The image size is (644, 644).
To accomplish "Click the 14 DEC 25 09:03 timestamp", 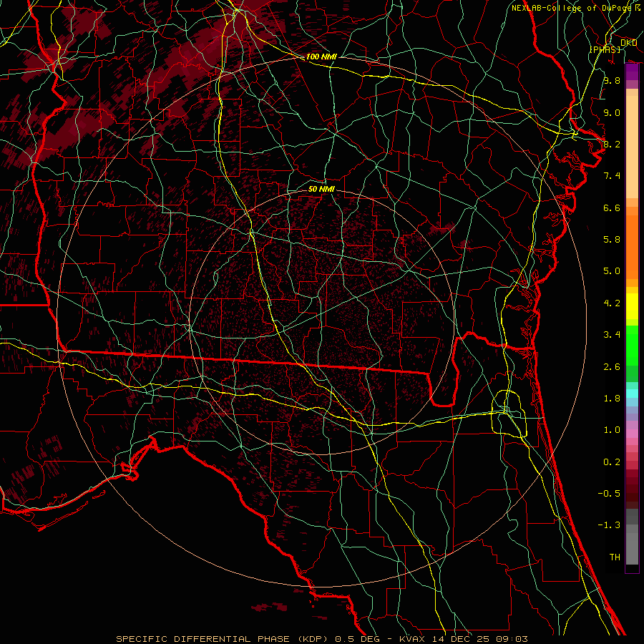I will coord(481,638).
